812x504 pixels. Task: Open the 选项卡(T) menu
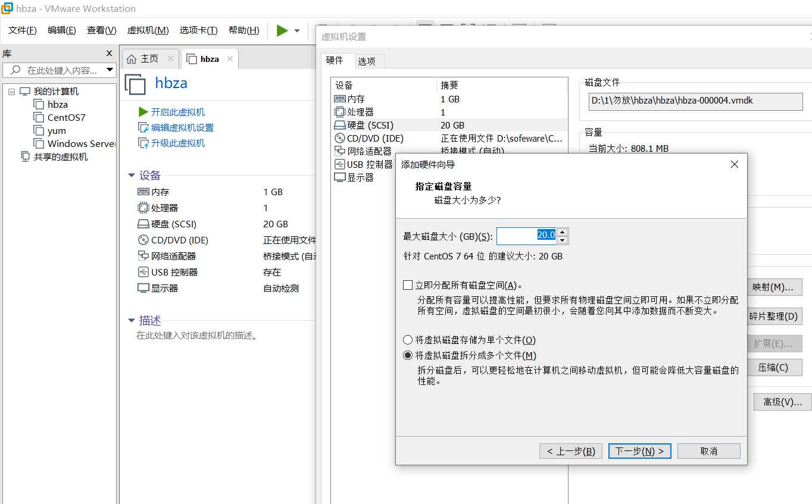point(198,30)
